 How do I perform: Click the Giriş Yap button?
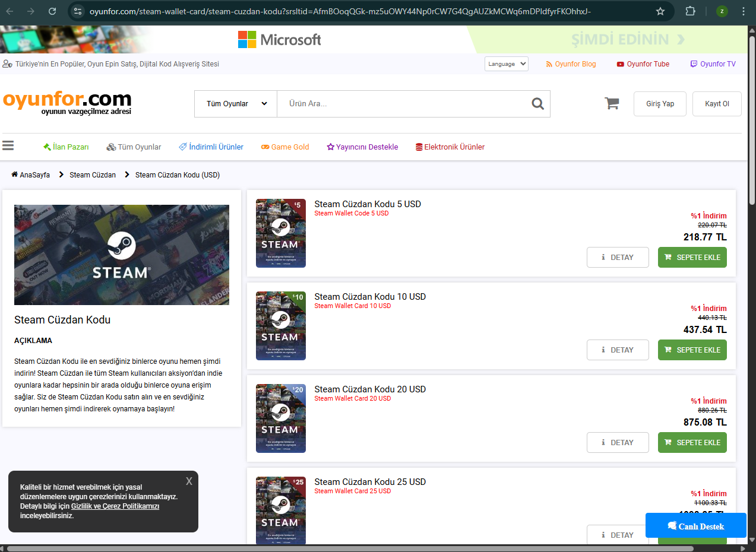pos(660,104)
